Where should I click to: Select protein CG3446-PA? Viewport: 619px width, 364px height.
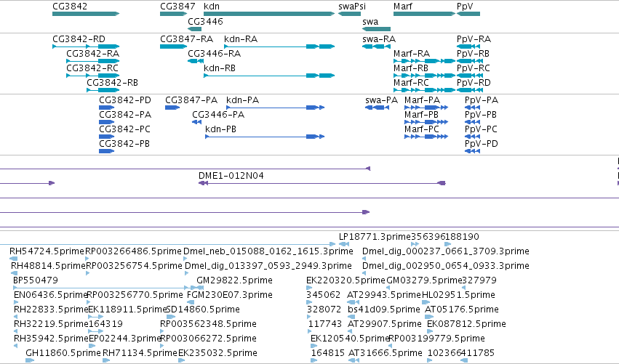point(196,122)
